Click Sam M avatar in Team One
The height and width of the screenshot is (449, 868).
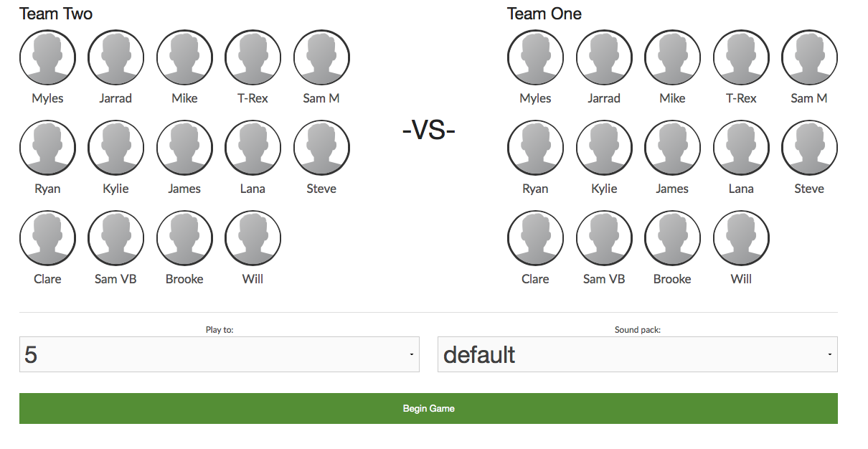(809, 57)
